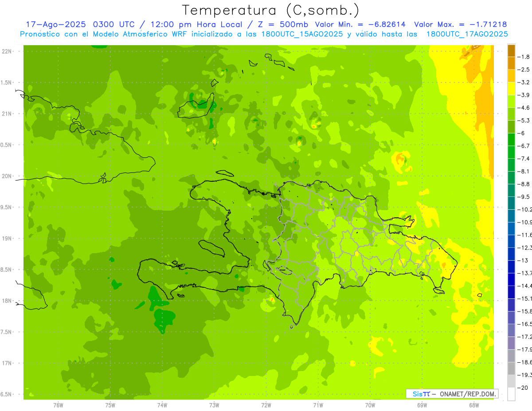Click the "Valor Max. = -1.71218" text
This screenshot has height=411, width=532.
tap(460, 24)
